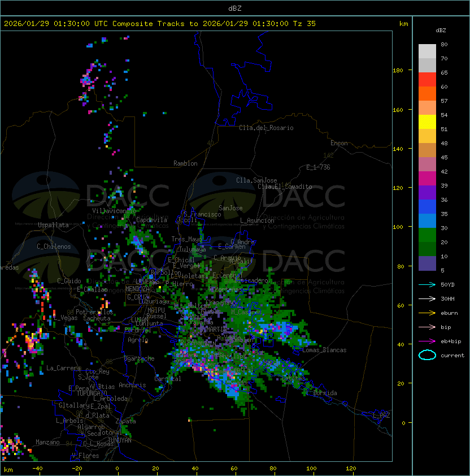The width and height of the screenshot is (470, 476).
Task: Click the 'Anchoris' map label
Action: [x=132, y=385]
